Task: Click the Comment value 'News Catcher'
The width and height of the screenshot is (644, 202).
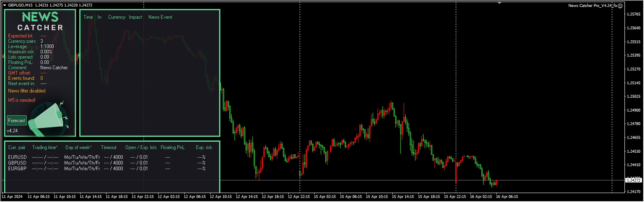Action: click(54, 68)
